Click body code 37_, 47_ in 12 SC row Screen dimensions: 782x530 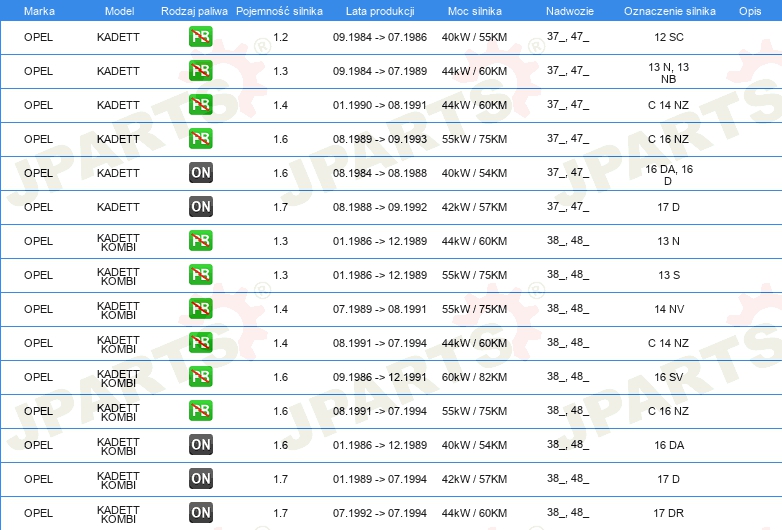pos(568,36)
